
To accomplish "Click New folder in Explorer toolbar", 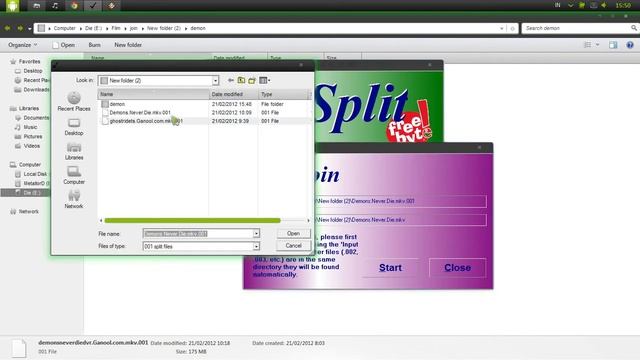I will [128, 45].
